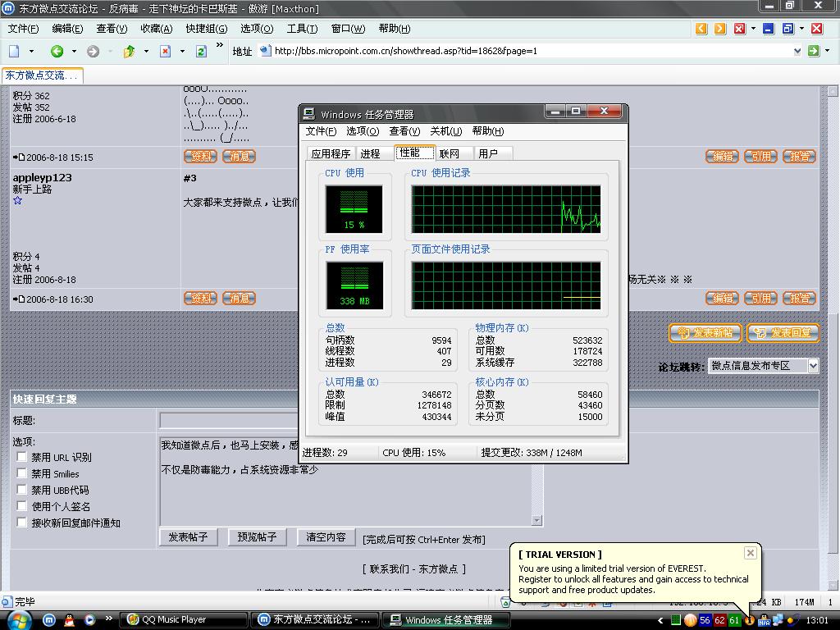The image size is (840, 630).
Task: Click the Up folder icon in toolbar
Action: pyautogui.click(x=129, y=52)
